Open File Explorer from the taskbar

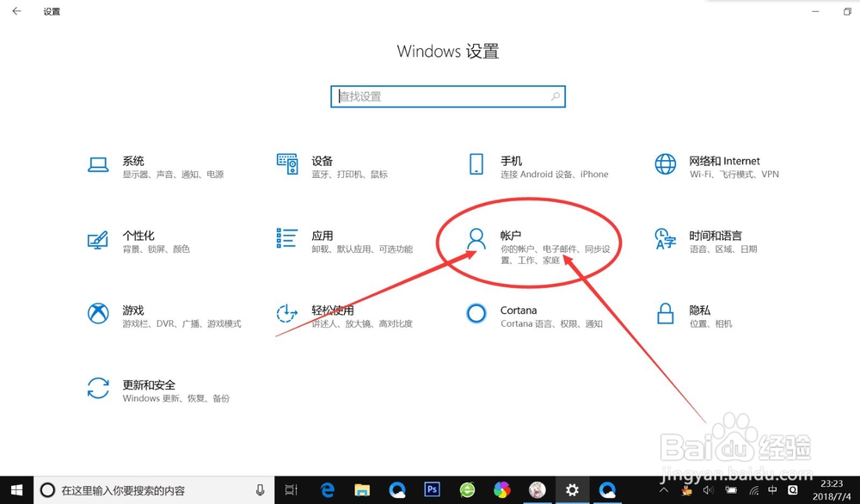(x=362, y=489)
